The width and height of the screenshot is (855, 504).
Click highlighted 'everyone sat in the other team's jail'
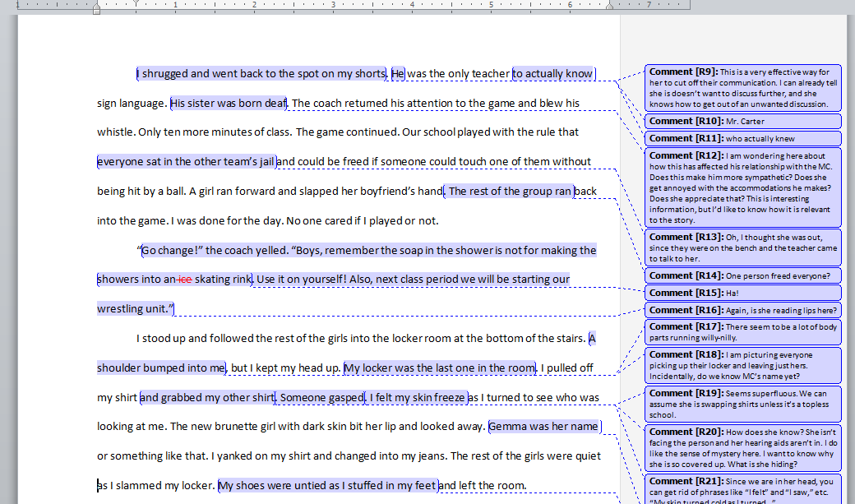pyautogui.click(x=186, y=162)
